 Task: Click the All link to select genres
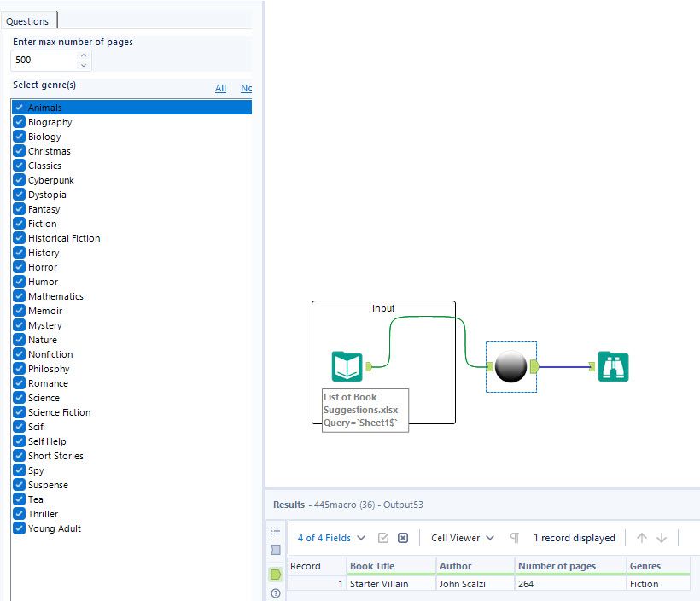220,88
